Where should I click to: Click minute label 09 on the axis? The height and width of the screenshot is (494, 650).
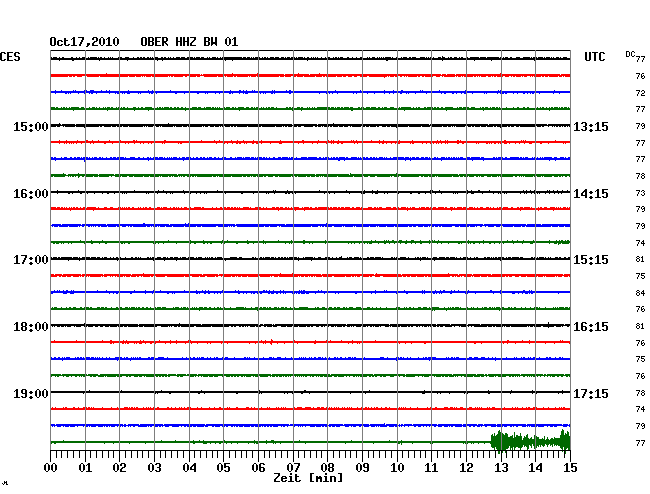tap(362, 467)
